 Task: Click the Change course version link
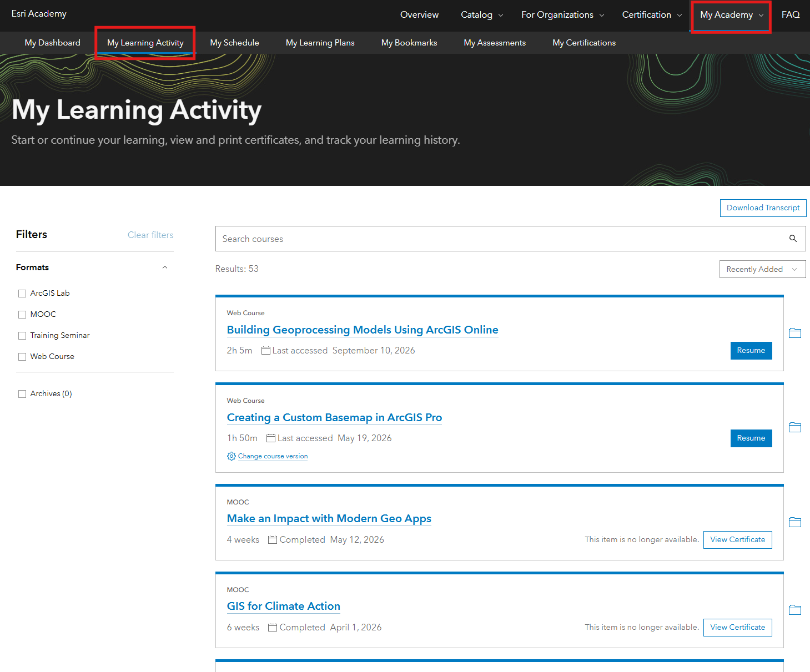273,456
